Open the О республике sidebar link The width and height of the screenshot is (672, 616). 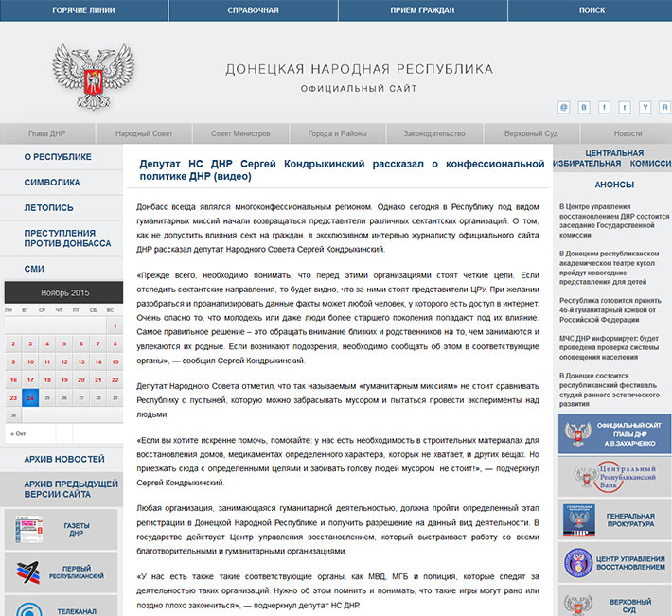click(58, 157)
